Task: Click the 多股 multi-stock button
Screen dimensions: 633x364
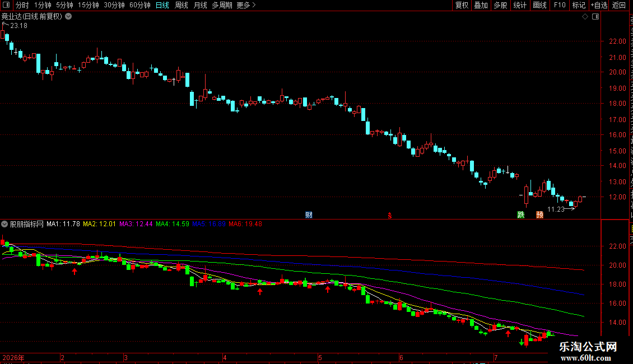Action: (500, 5)
